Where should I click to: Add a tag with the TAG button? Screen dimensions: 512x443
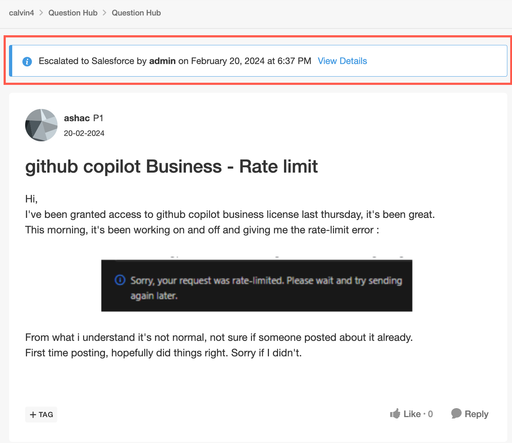(41, 415)
